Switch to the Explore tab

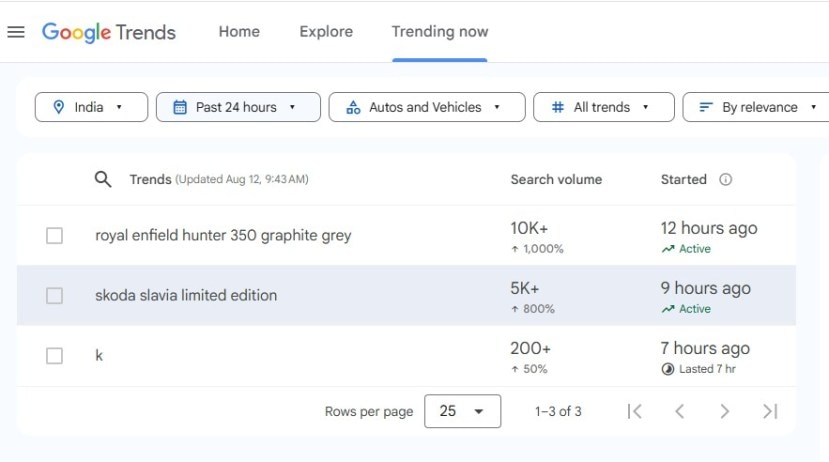pyautogui.click(x=326, y=32)
